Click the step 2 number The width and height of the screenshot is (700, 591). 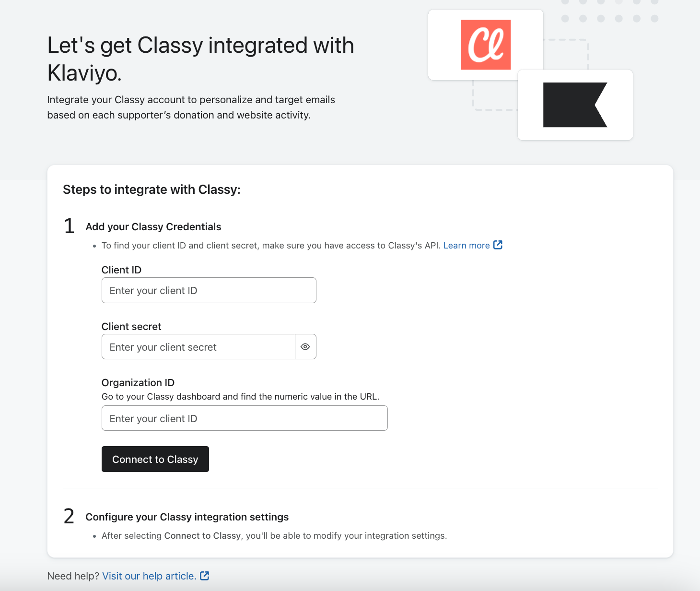[x=69, y=517]
